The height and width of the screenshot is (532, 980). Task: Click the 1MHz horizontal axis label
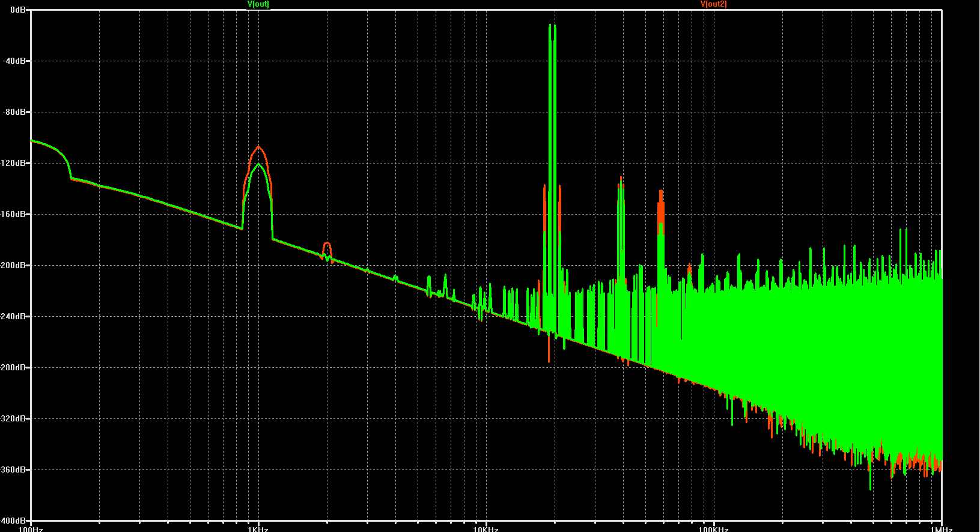tap(942, 529)
